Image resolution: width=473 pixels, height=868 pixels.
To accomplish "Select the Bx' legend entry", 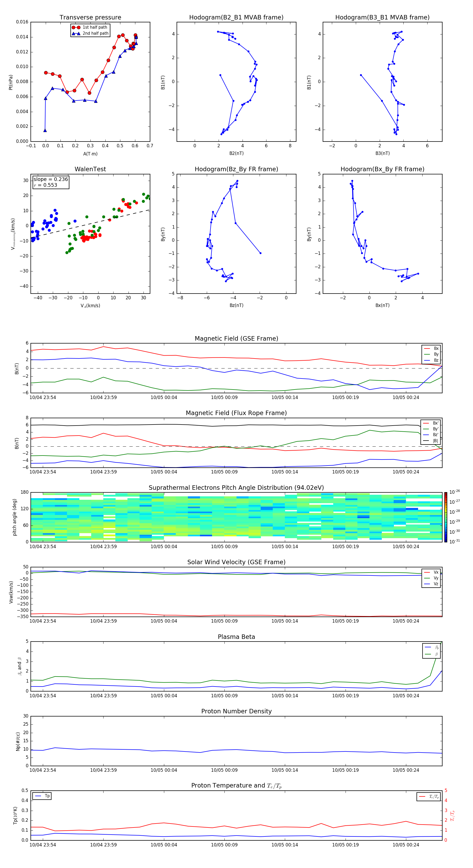I will [x=431, y=423].
